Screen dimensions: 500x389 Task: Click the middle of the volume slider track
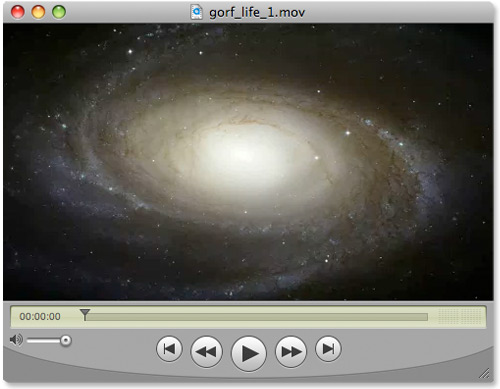click(x=44, y=340)
